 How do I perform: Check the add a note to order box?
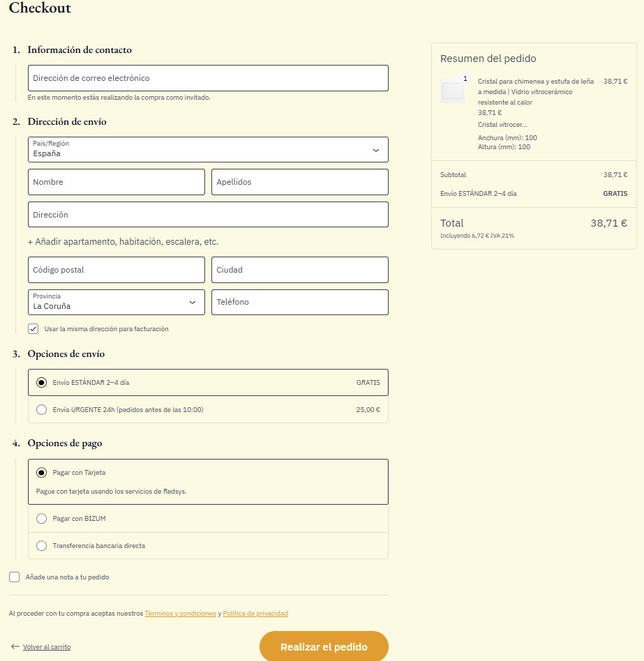[x=15, y=577]
